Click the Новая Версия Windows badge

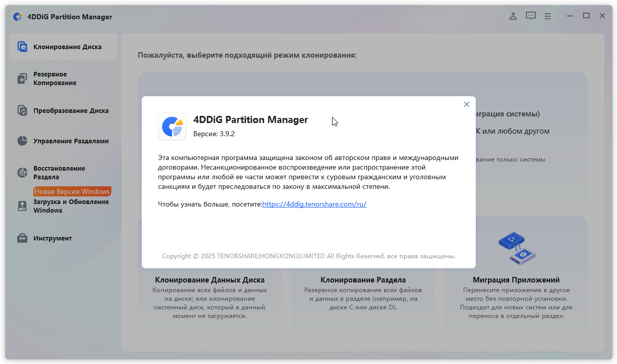72,191
